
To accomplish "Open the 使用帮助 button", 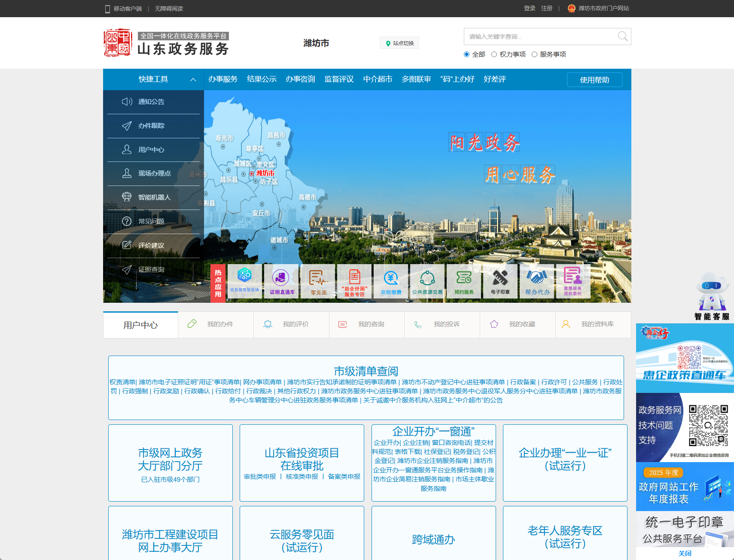I will point(594,79).
